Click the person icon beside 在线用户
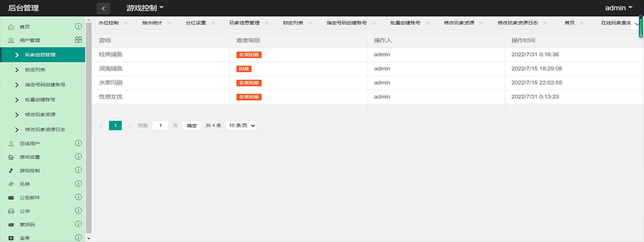The width and height of the screenshot is (644, 242). (11, 144)
